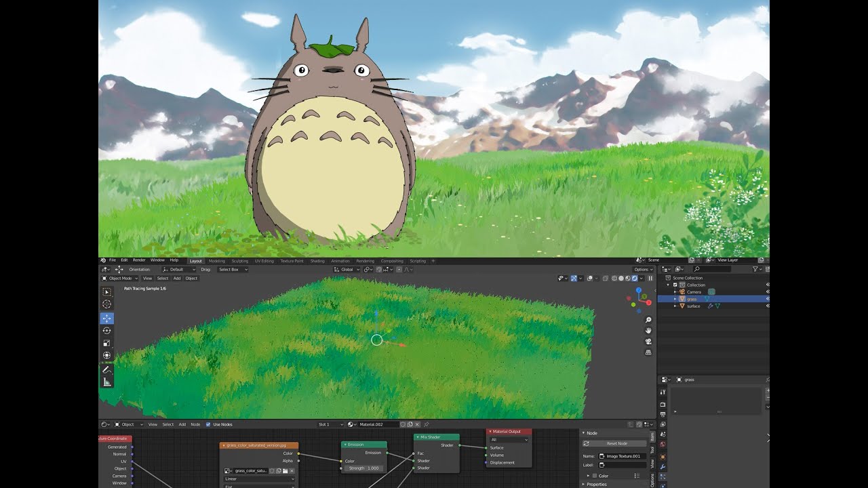This screenshot has width=868, height=488.
Task: Collapse the Collection tree in outliner
Action: (667, 285)
